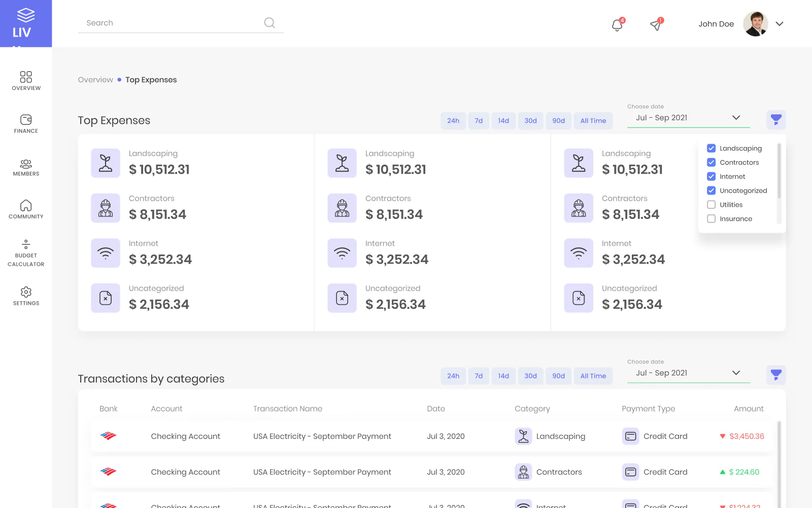The width and height of the screenshot is (812, 508).
Task: Sort by the Date column header
Action: click(436, 408)
